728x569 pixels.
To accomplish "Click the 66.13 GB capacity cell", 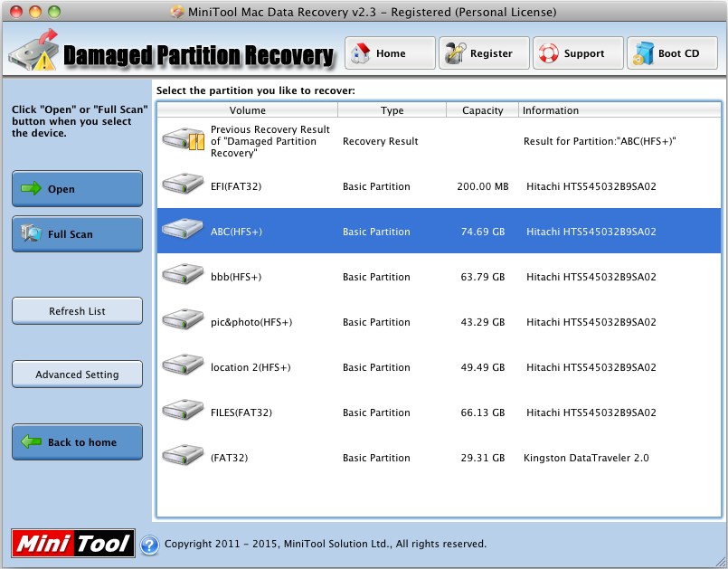I will point(482,413).
